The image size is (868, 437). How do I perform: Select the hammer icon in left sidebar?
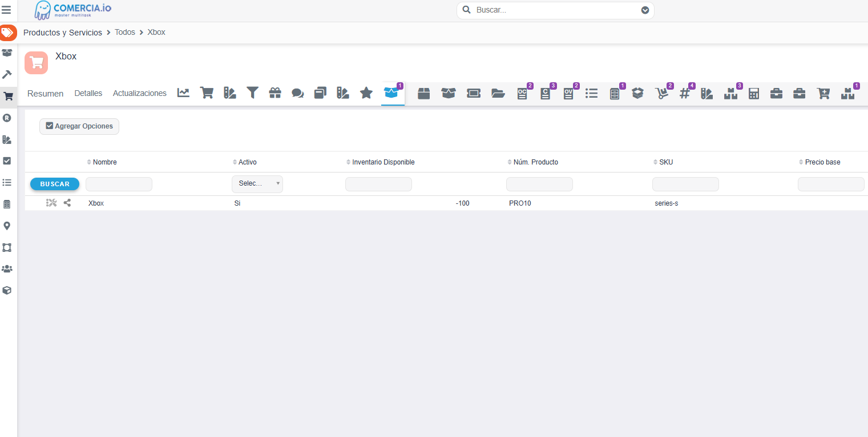pyautogui.click(x=7, y=74)
